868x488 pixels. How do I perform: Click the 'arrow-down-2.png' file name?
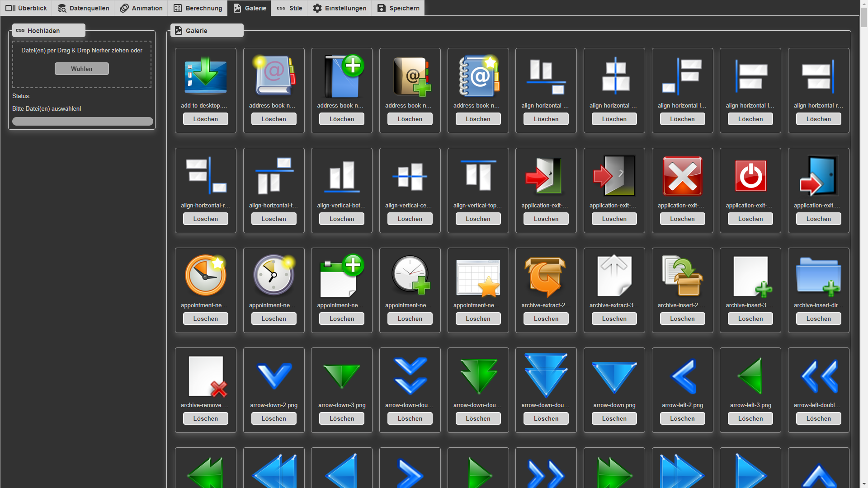tap(274, 405)
